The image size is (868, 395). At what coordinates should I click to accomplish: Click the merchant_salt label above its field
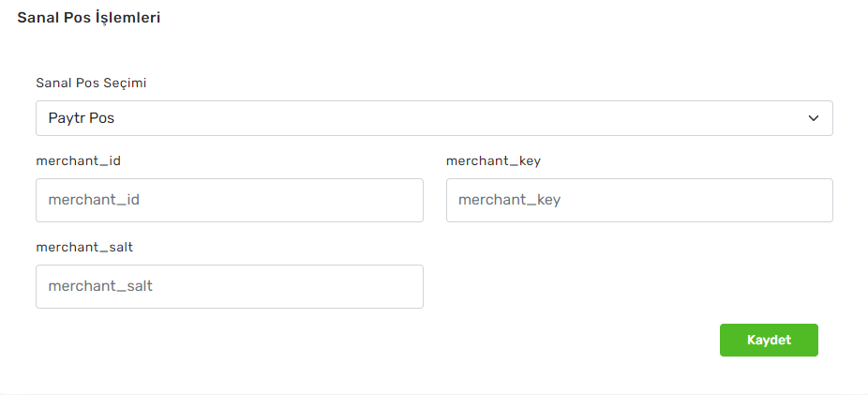[83, 247]
